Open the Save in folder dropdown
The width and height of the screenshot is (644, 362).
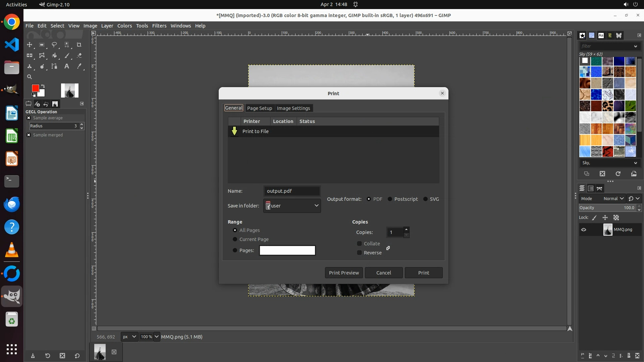click(x=292, y=206)
